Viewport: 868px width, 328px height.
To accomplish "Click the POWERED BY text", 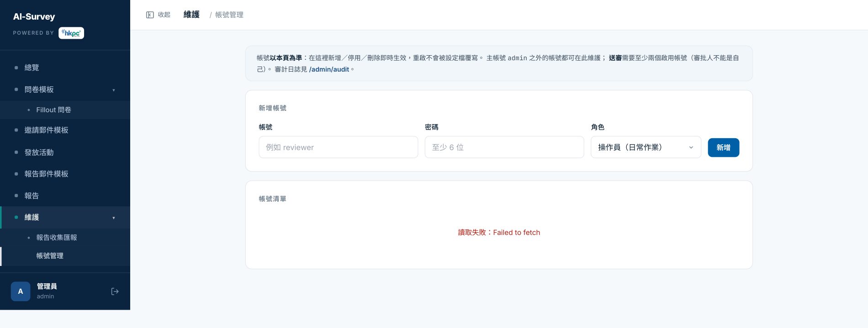I will 33,33.
